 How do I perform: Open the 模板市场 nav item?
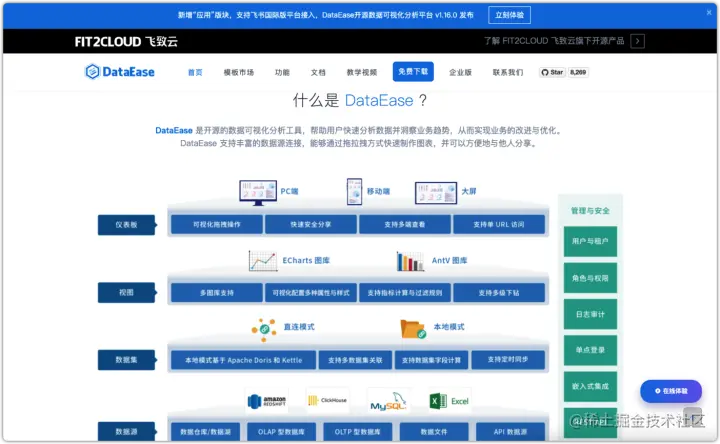click(239, 72)
